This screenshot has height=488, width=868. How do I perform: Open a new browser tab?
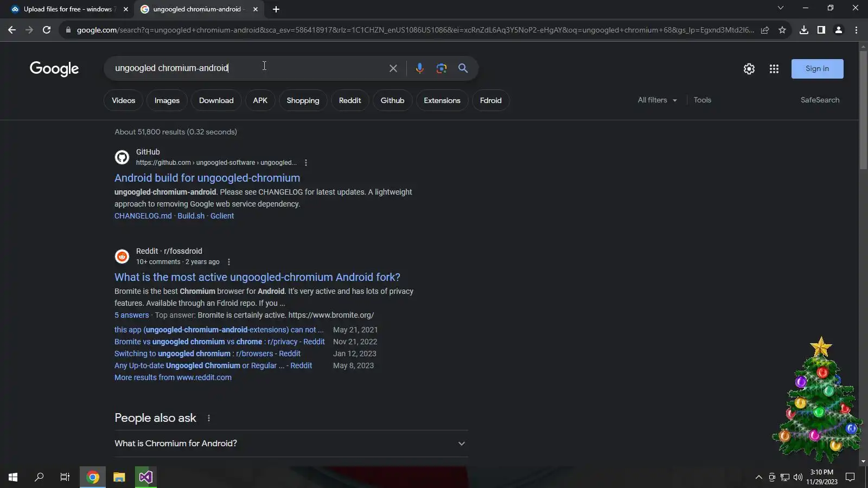point(276,9)
